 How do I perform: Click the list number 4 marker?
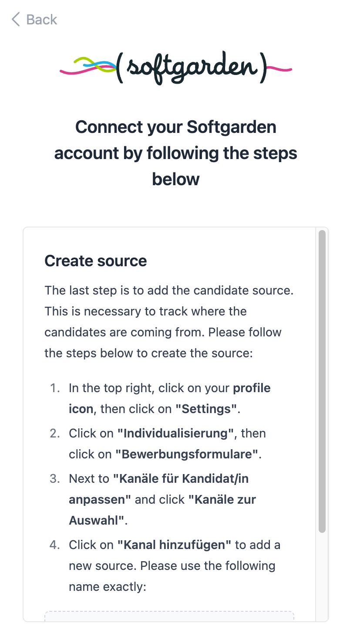pos(55,545)
